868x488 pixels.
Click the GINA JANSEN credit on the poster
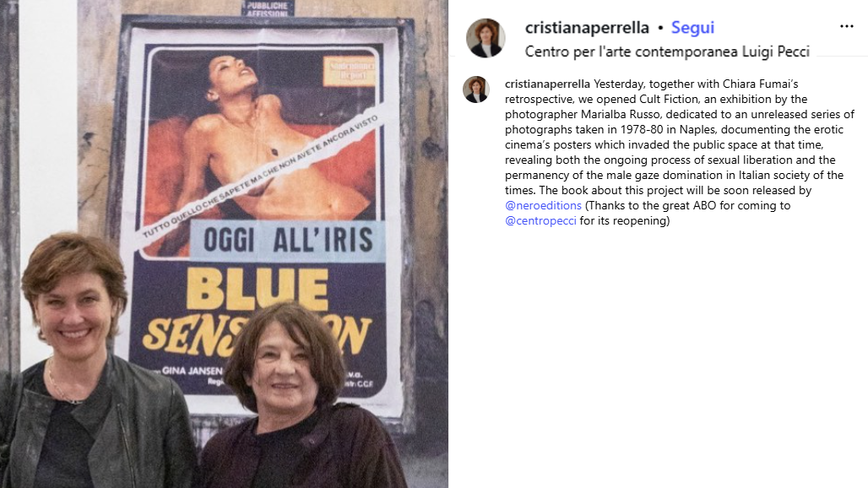(192, 370)
